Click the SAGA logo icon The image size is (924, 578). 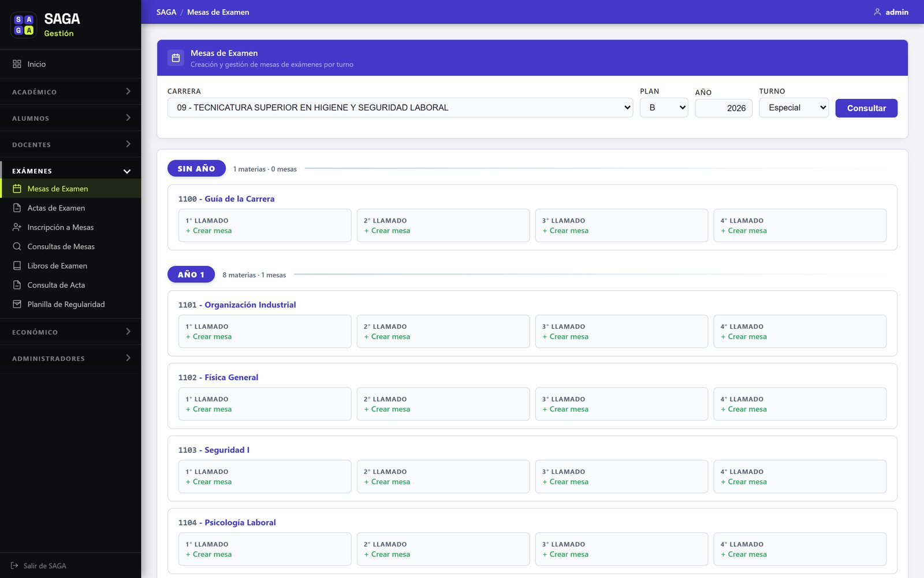pos(24,25)
